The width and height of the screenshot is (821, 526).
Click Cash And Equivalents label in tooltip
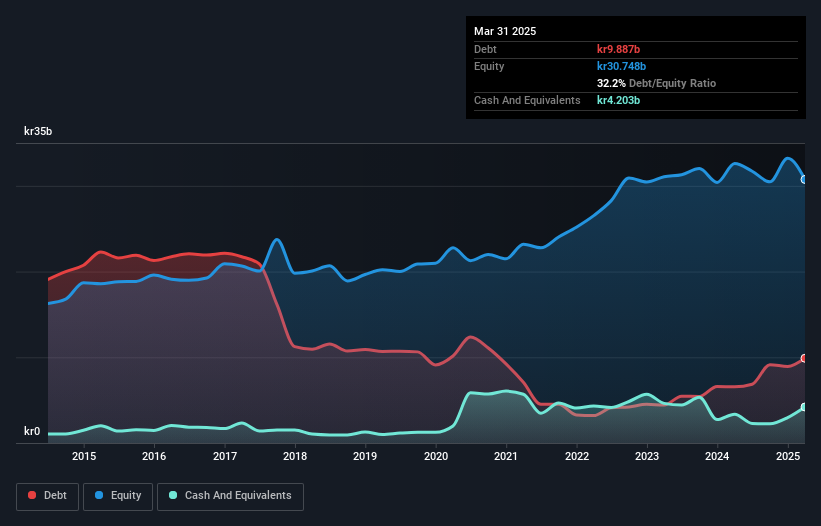point(527,100)
